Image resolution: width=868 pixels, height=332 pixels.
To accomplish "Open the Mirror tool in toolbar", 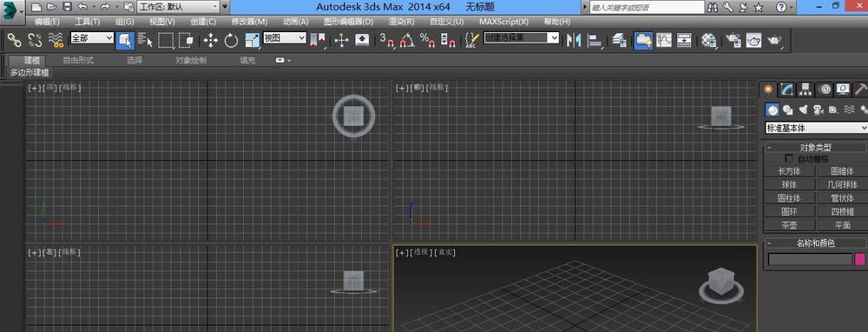I will [574, 40].
